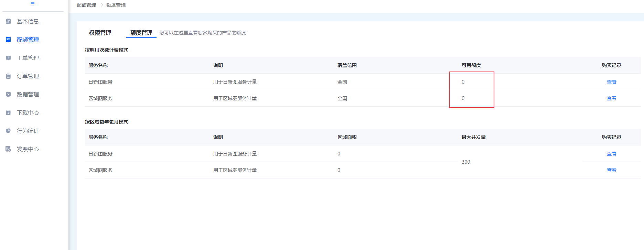The width and height of the screenshot is (644, 250).
Task: Click the 按调用次数计费模式 heading
Action: (x=107, y=50)
